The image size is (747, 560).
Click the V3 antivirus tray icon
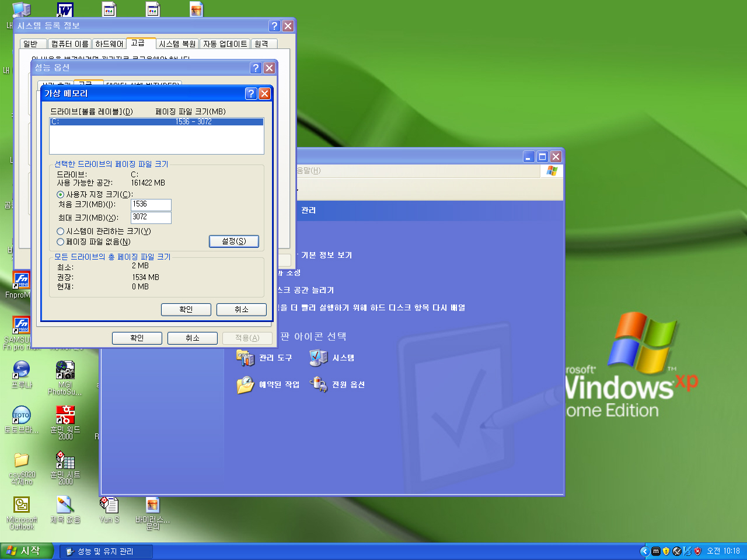coord(687,551)
